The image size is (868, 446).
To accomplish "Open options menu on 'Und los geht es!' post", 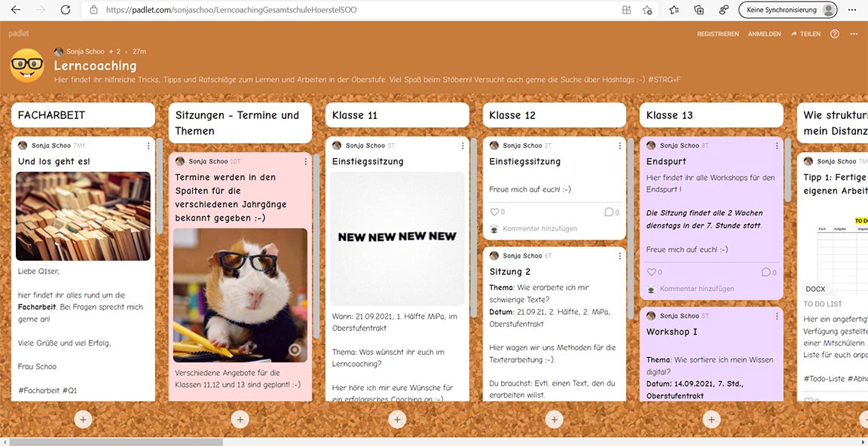I will click(148, 145).
